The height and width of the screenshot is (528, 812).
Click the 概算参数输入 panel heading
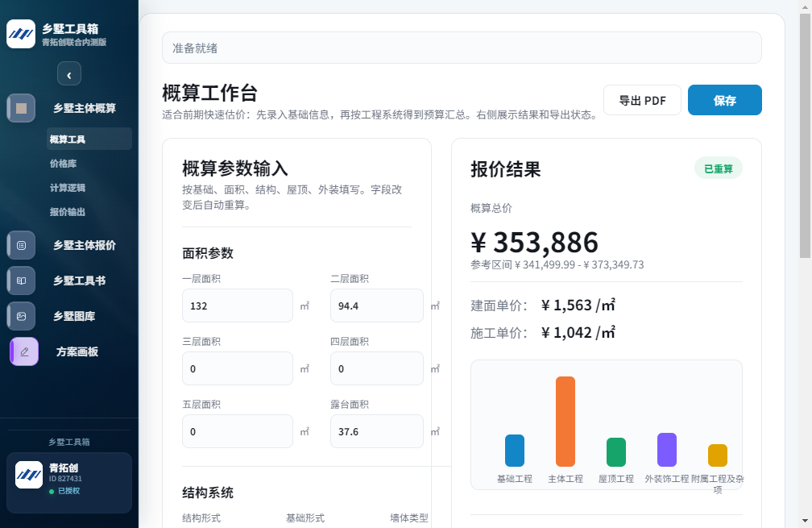click(235, 168)
